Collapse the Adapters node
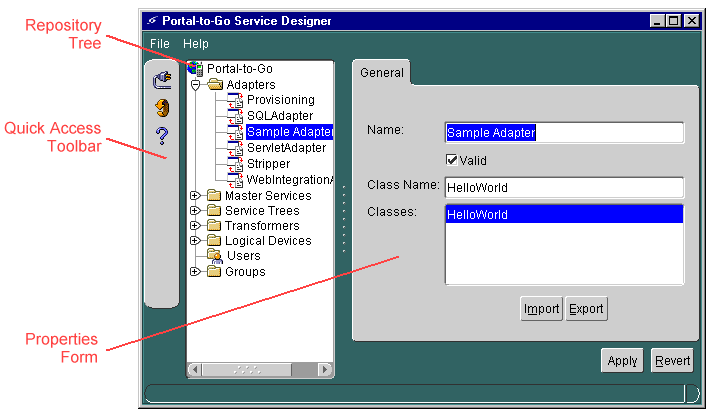This screenshot has height=410, width=708. point(196,84)
